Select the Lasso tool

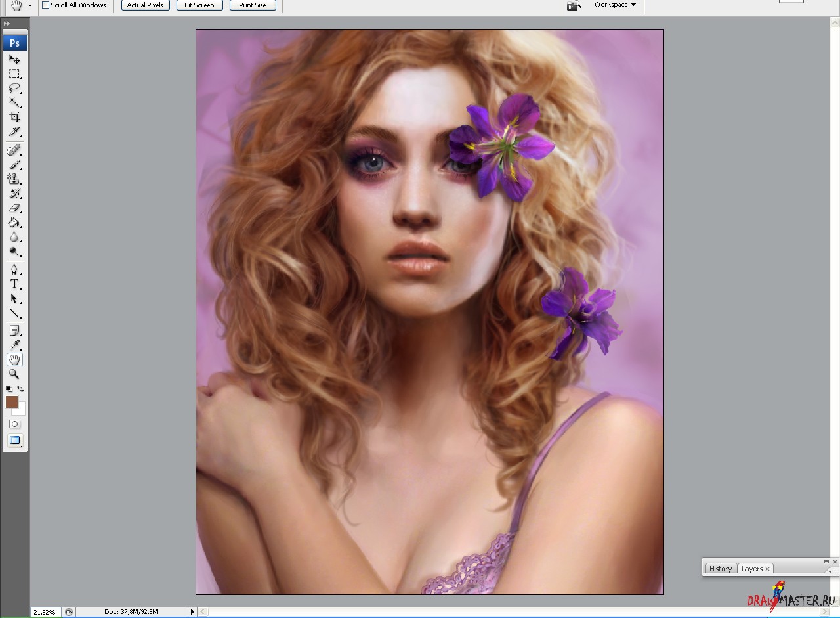tap(14, 88)
